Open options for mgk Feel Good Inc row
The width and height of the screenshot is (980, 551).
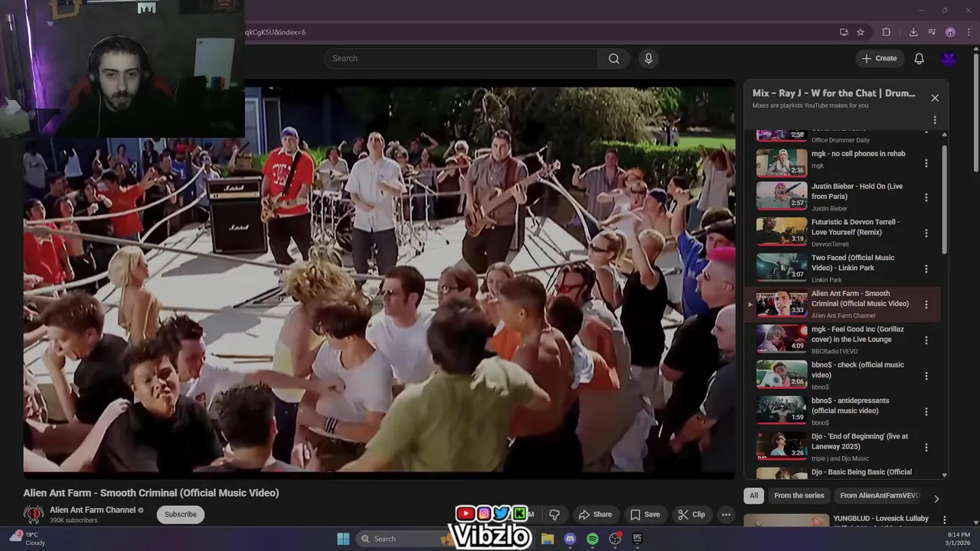click(x=926, y=340)
